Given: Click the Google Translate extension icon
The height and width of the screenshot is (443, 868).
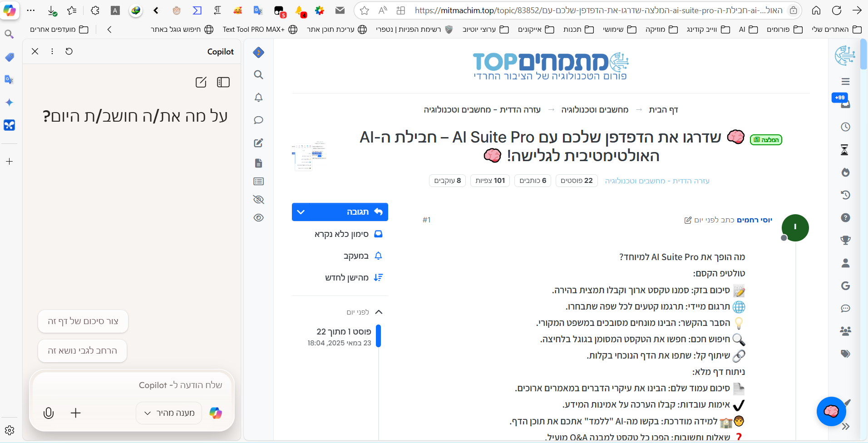Looking at the screenshot, I should tap(258, 10).
